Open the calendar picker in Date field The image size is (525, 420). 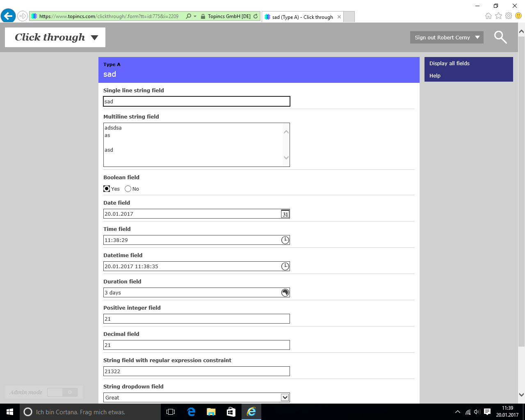click(285, 214)
